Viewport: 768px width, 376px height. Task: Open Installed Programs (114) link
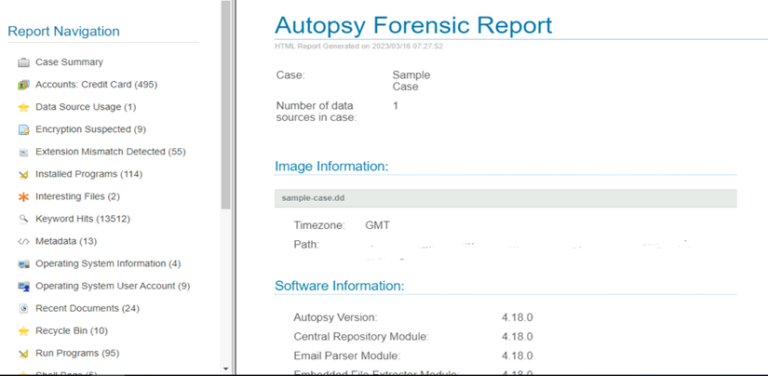89,174
